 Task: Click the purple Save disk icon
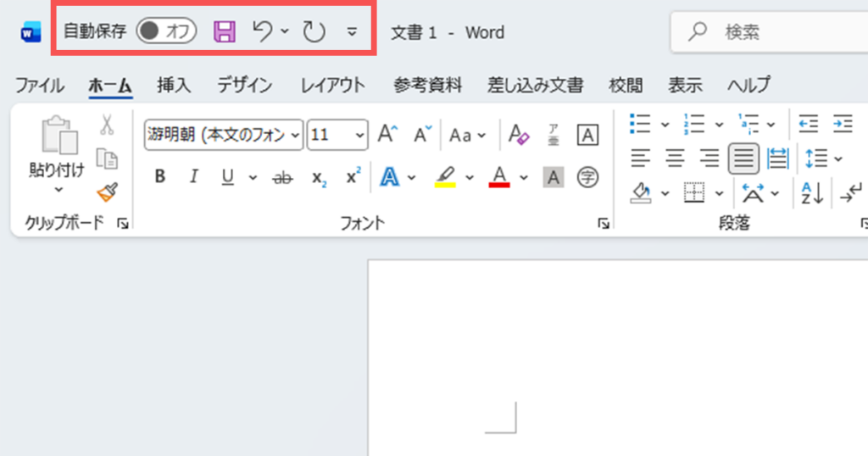(x=224, y=31)
